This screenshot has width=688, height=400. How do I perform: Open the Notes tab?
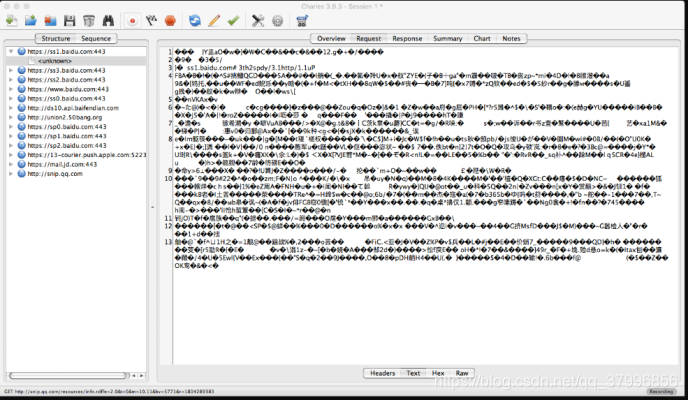click(x=511, y=39)
